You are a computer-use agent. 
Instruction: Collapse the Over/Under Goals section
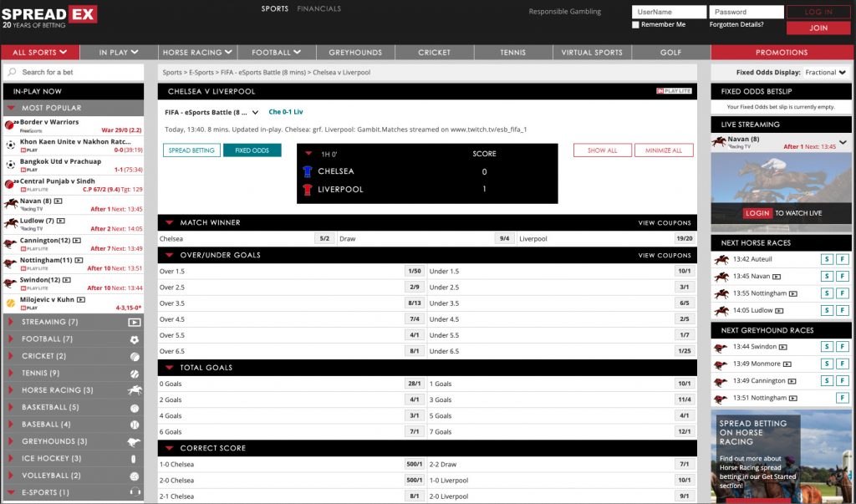(x=170, y=255)
